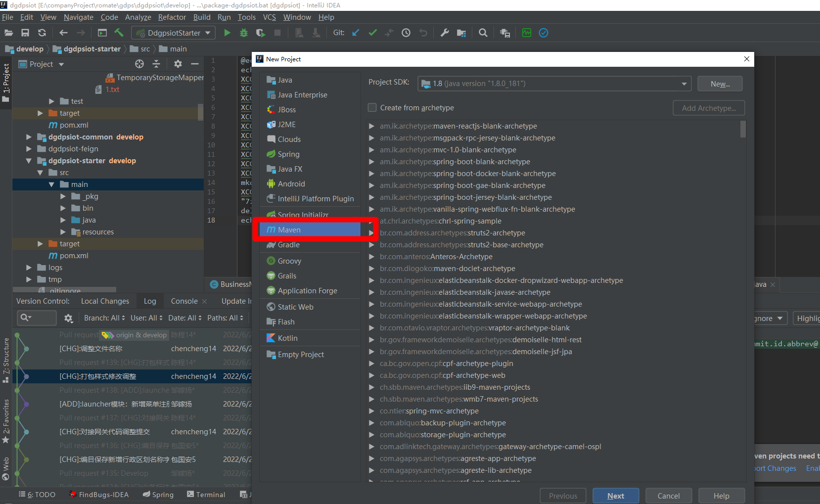Screen dimensions: 820x504
Task: Update project with the blue Git arrow
Action: (x=356, y=33)
